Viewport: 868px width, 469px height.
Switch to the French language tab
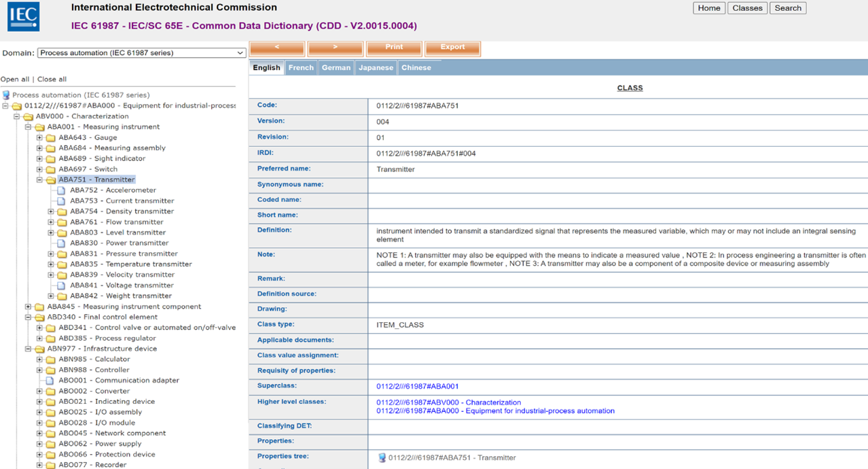pyautogui.click(x=301, y=68)
